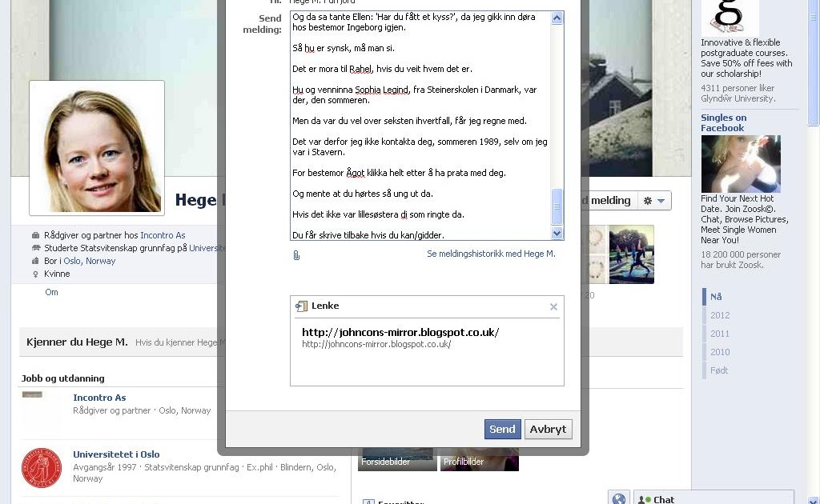Click the message box scrollbar thumb
The image size is (820, 504).
coord(557,206)
